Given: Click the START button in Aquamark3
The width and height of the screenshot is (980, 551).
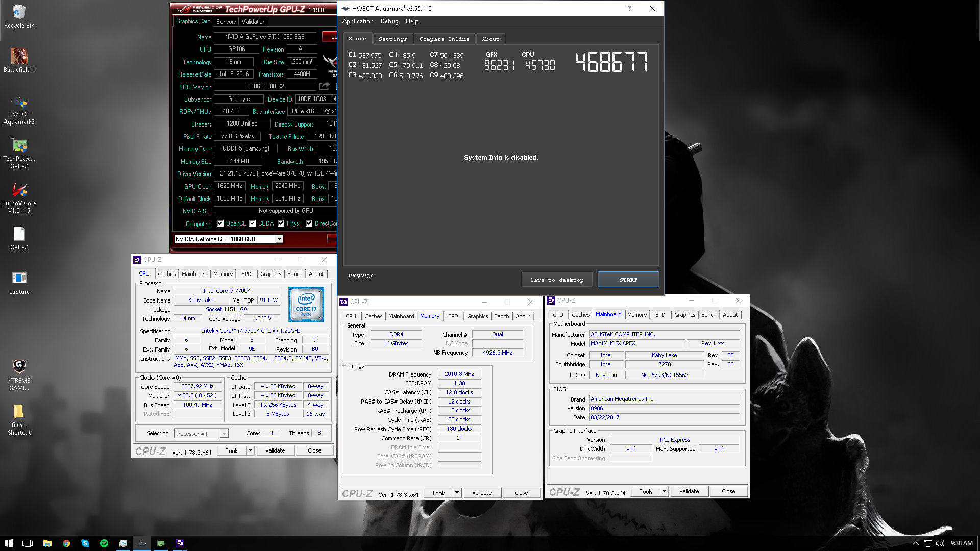Looking at the screenshot, I should 628,280.
